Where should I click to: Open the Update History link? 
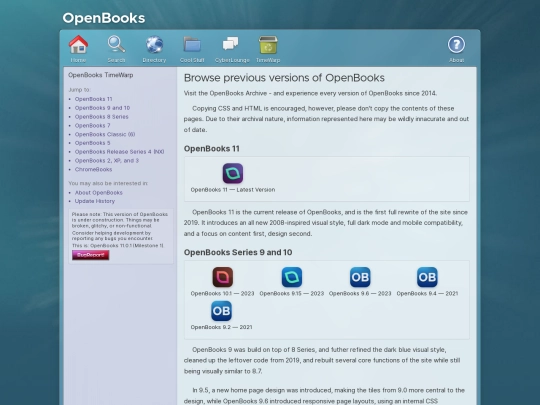95,201
